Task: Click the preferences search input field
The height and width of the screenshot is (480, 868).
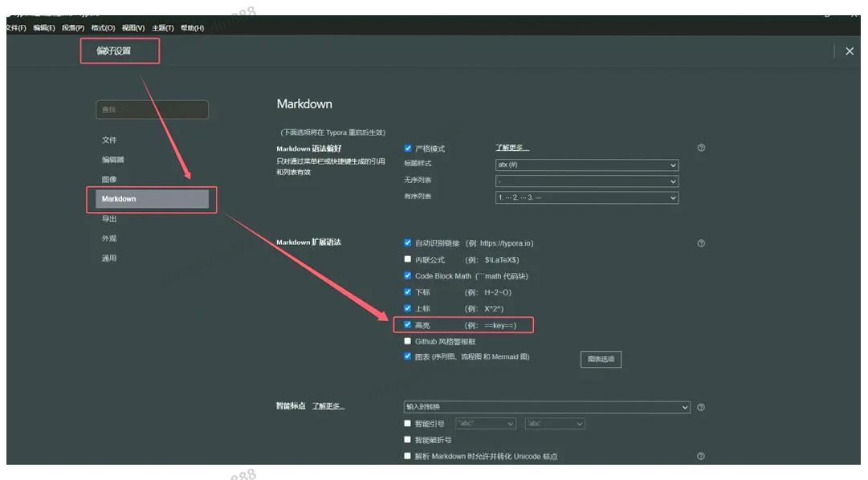Action: click(x=152, y=110)
